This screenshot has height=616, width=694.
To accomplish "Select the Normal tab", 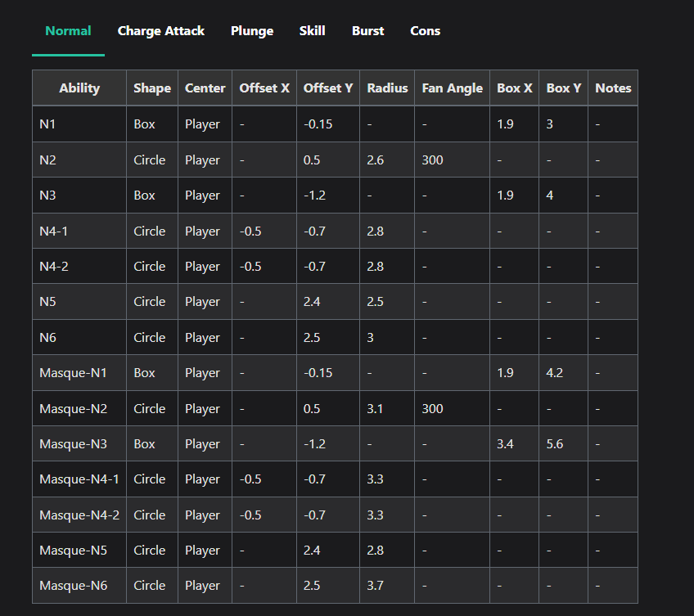I will pos(68,31).
